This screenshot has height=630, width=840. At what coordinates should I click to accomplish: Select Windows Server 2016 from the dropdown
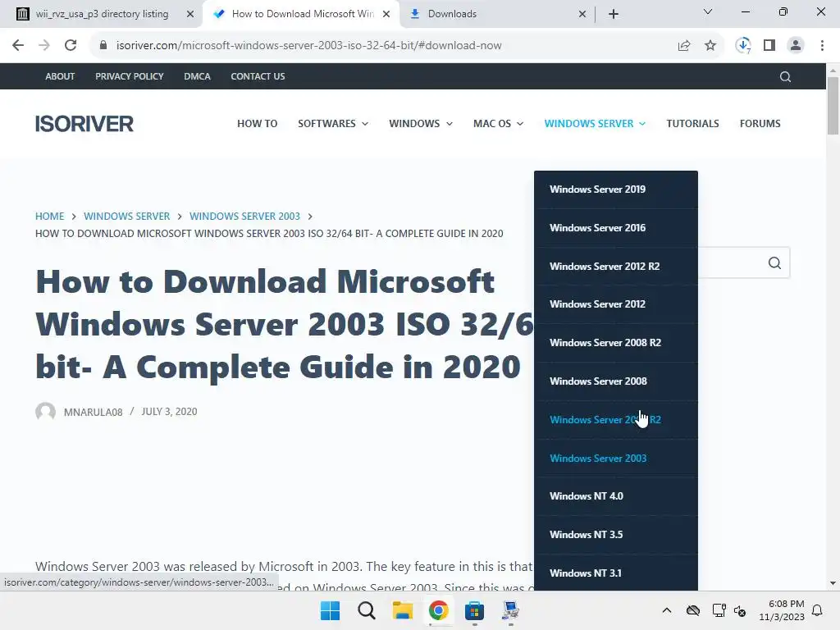pos(615,228)
